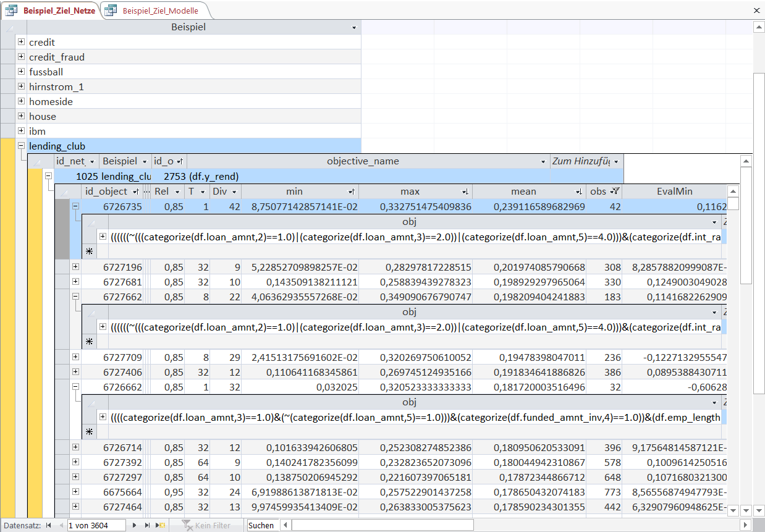Viewport: 765px width, 532px height.
Task: Expand the 6727196 record
Action: (75, 267)
